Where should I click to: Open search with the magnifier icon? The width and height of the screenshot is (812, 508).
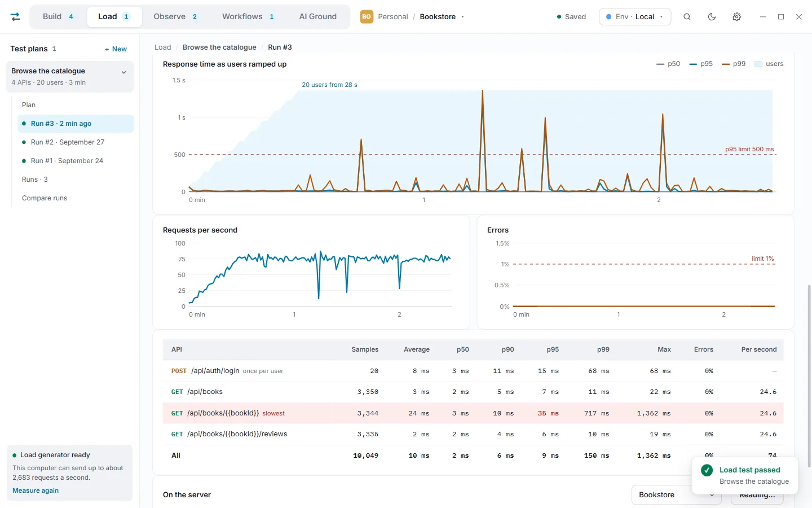tap(687, 17)
